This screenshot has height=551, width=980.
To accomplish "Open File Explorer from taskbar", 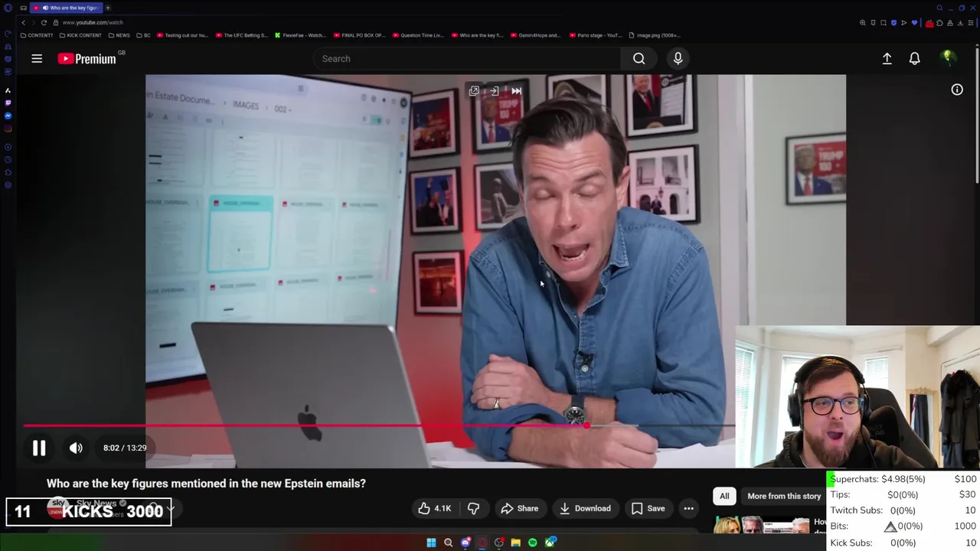I will (x=516, y=543).
